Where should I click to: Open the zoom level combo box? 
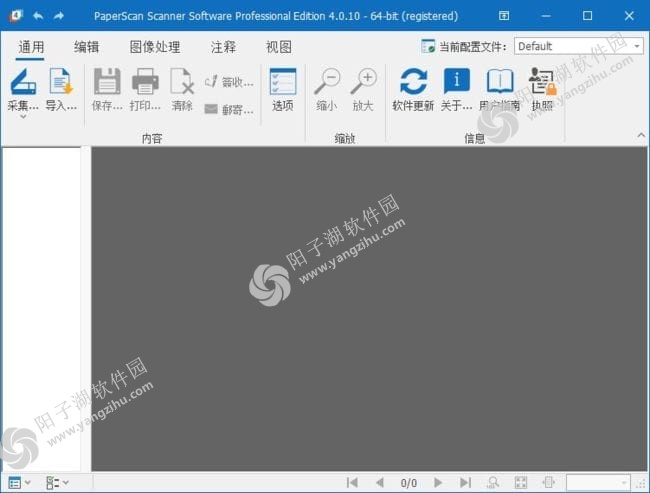pos(598,483)
